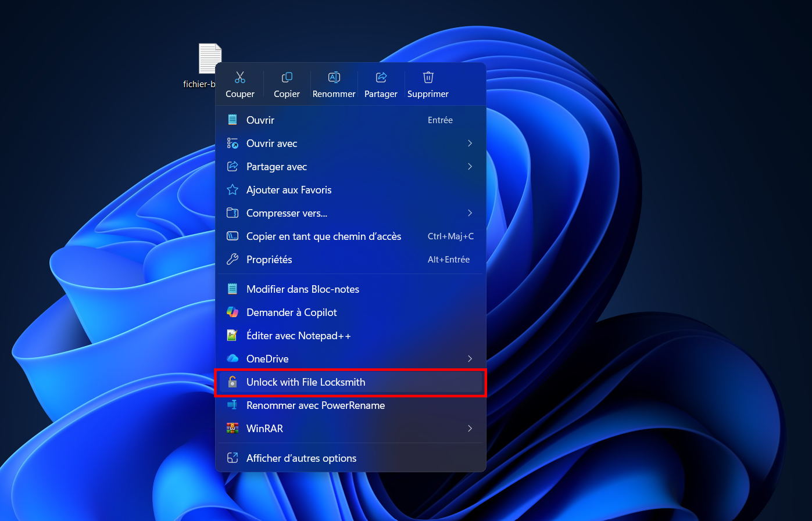The height and width of the screenshot is (521, 812).
Task: Open Propriétés from the context menu
Action: 350,260
